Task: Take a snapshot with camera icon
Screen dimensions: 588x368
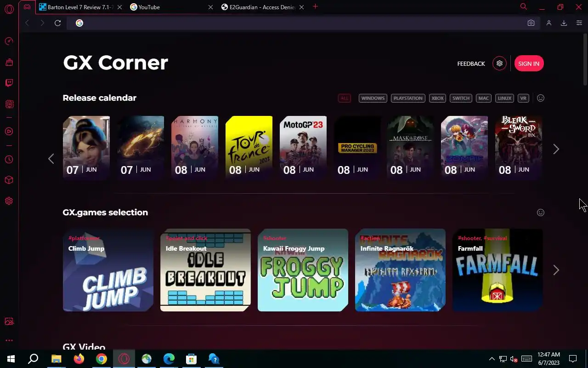Action: tap(531, 23)
